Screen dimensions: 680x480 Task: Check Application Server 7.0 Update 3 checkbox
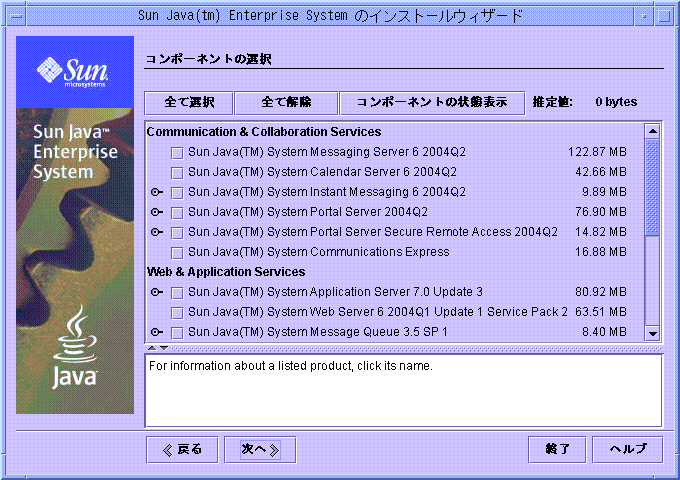coord(177,293)
